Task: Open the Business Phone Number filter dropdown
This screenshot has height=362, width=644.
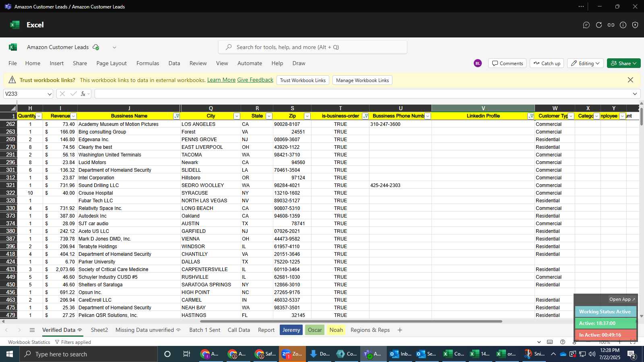Action: pos(428,116)
